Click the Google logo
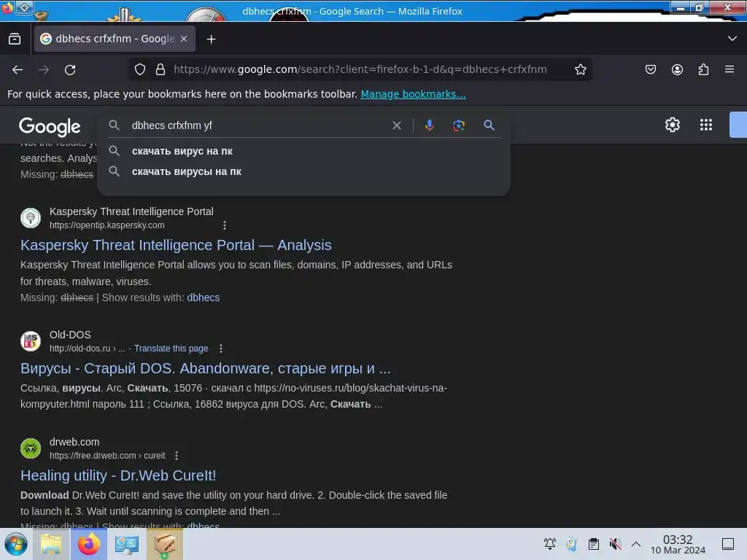The height and width of the screenshot is (560, 747). coord(50,127)
